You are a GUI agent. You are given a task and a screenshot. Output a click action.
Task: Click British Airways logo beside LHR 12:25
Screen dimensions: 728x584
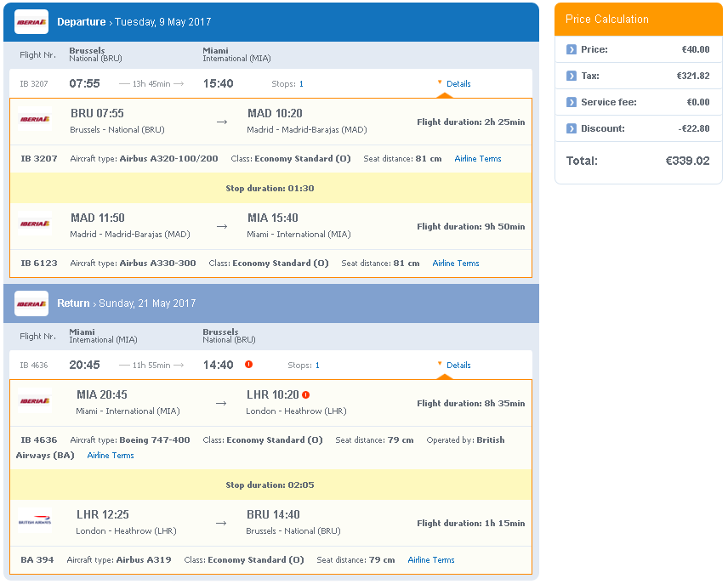coord(35,520)
